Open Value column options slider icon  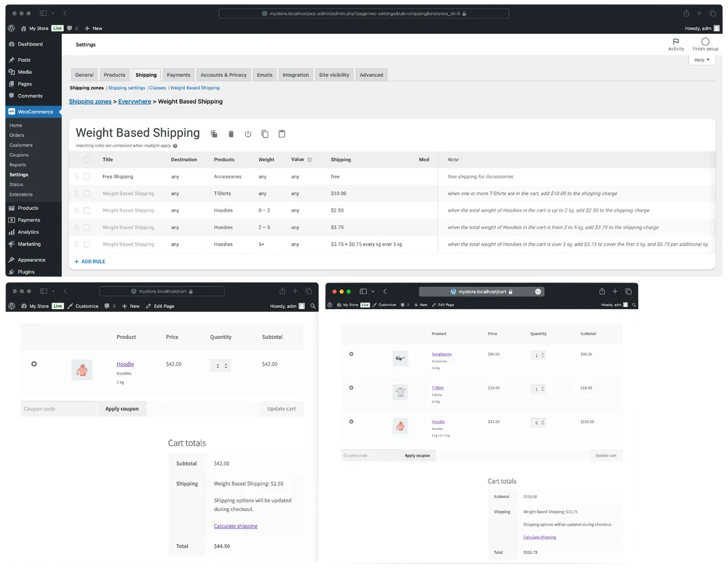(310, 159)
